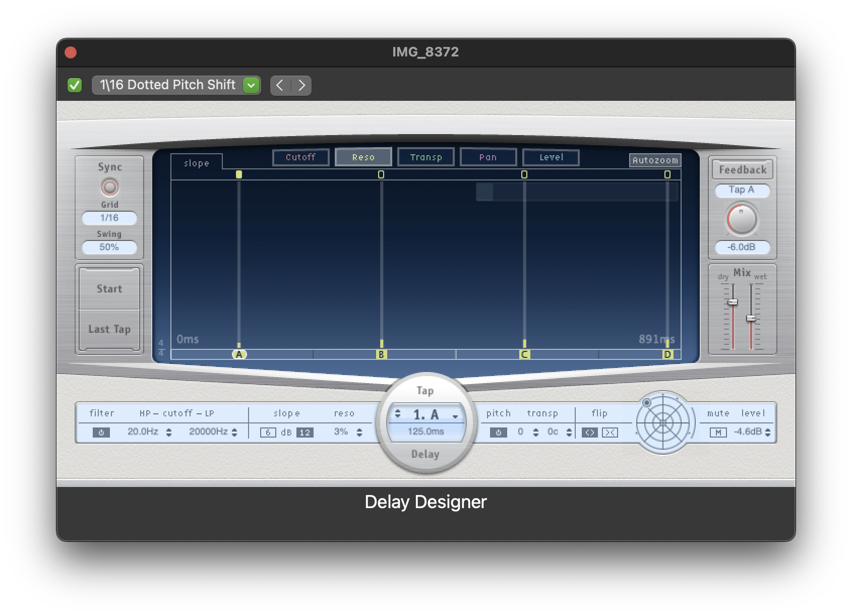
Task: Click the tap number stepper arrows
Action: click(398, 414)
